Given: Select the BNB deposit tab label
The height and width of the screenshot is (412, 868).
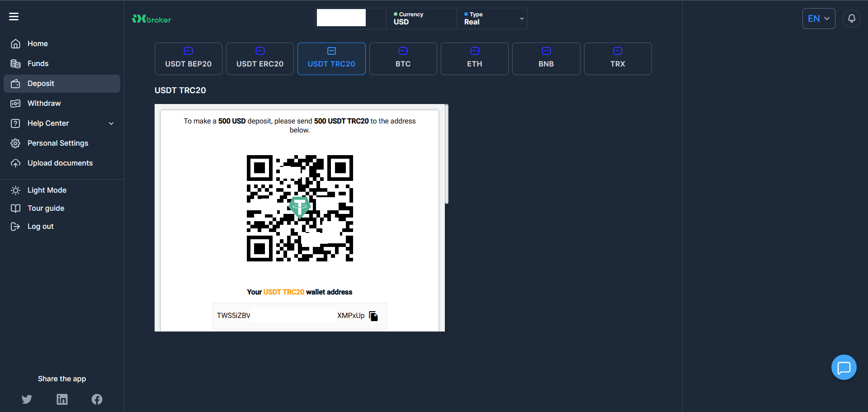Looking at the screenshot, I should tap(546, 64).
